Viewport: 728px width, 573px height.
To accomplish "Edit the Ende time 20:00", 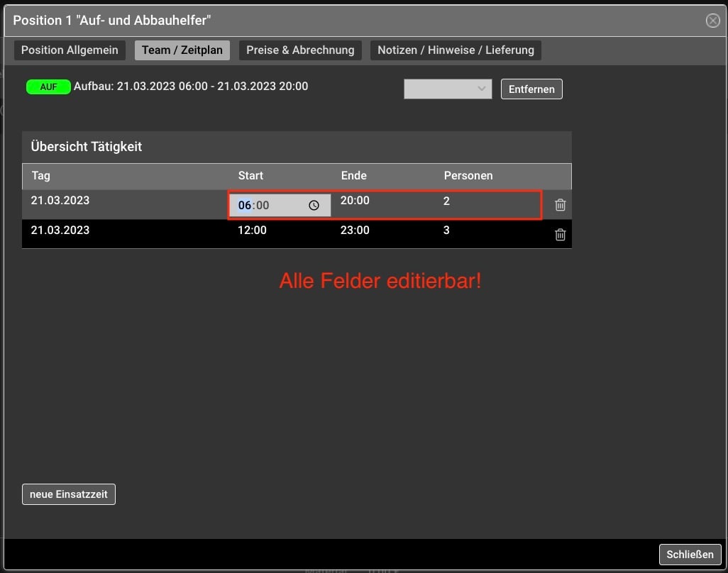I will 355,201.
